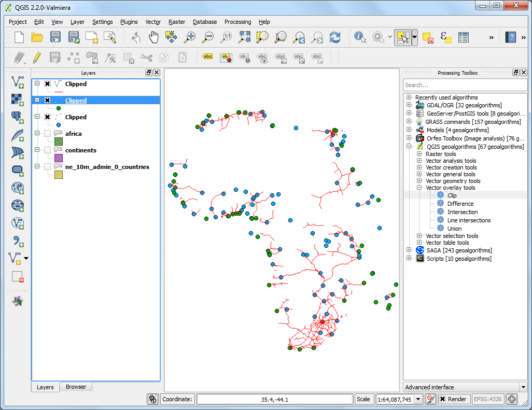Activate the Zoom Out magnifier tool
The image size is (532, 410).
click(207, 37)
